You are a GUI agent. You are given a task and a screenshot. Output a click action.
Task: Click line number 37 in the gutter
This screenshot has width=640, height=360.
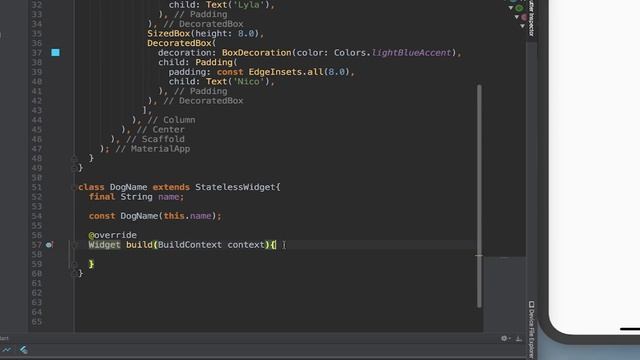(37, 53)
